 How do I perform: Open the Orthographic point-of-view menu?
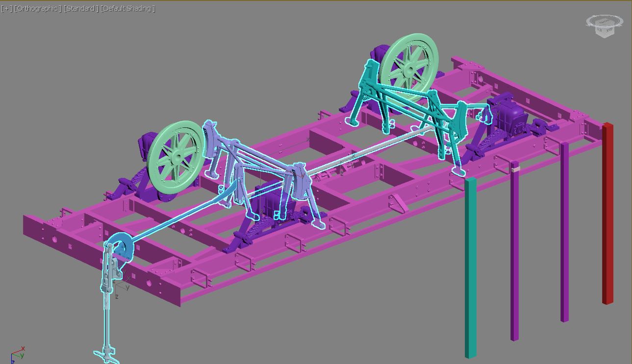(38, 9)
